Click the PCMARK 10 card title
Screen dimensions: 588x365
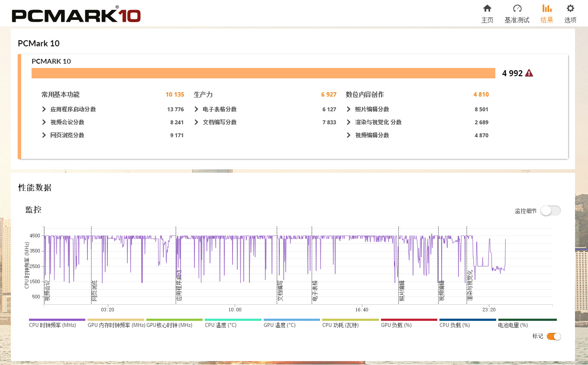(51, 61)
